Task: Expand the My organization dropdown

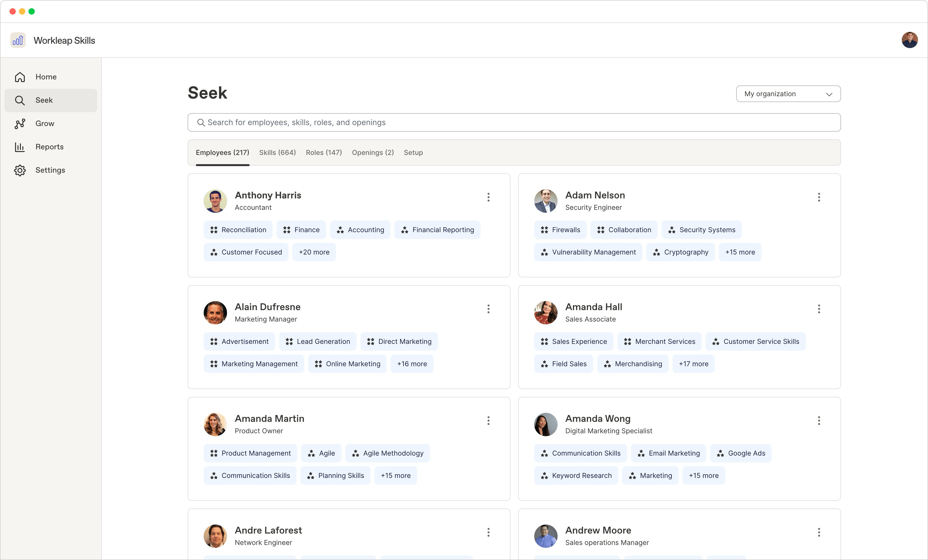Action: tap(788, 94)
